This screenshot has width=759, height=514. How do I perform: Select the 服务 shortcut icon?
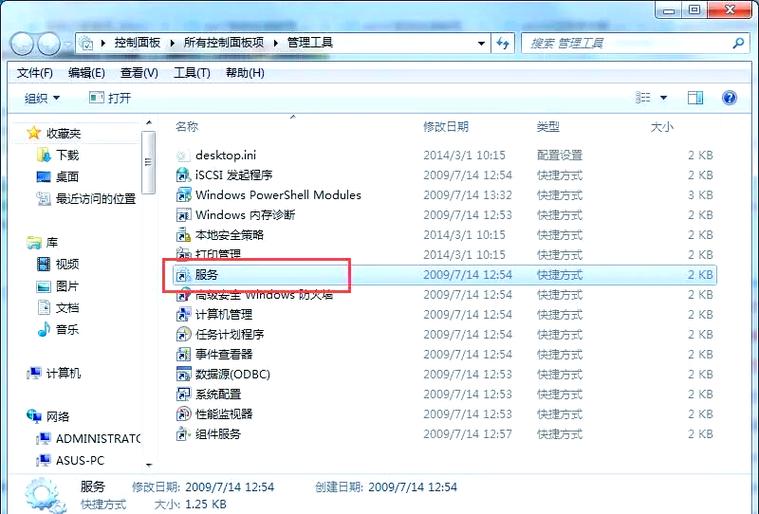point(183,275)
